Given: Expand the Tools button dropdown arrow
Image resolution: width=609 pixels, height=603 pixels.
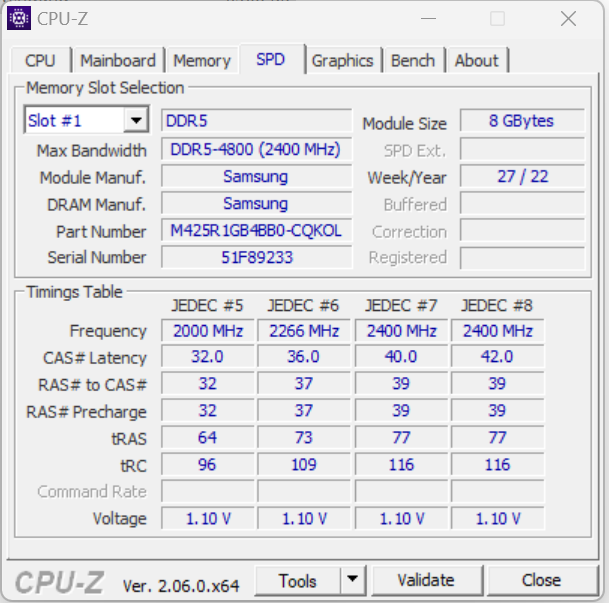Looking at the screenshot, I should 353,580.
